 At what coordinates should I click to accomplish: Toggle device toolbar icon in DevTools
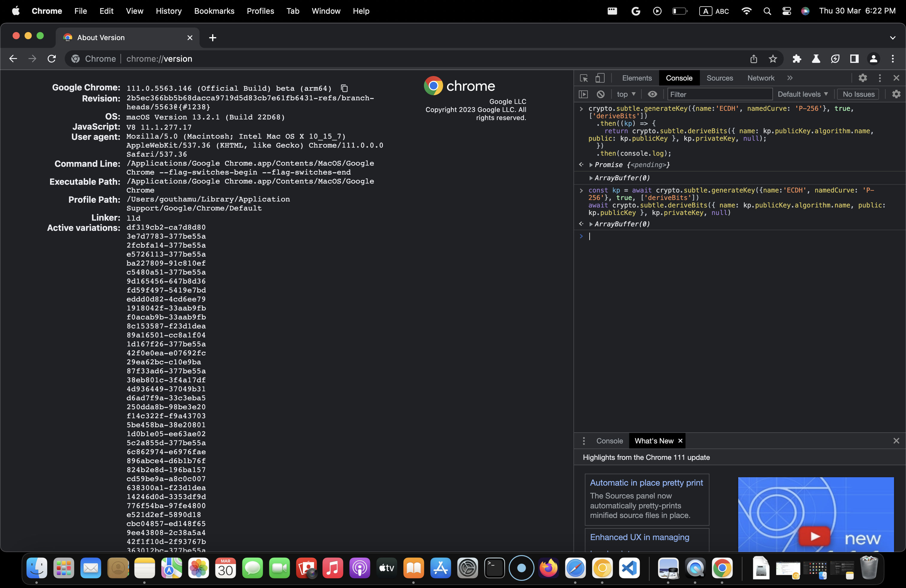[x=600, y=78]
